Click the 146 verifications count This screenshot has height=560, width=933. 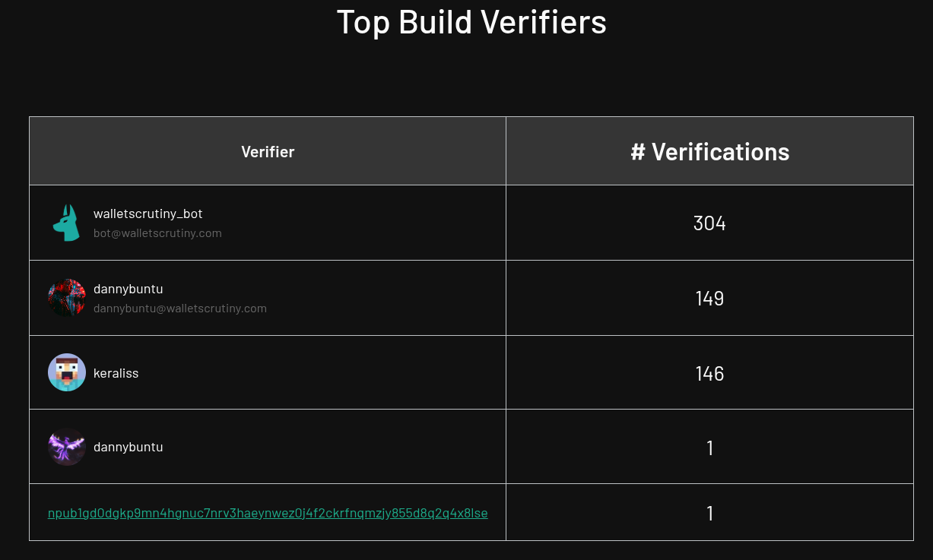(x=709, y=374)
